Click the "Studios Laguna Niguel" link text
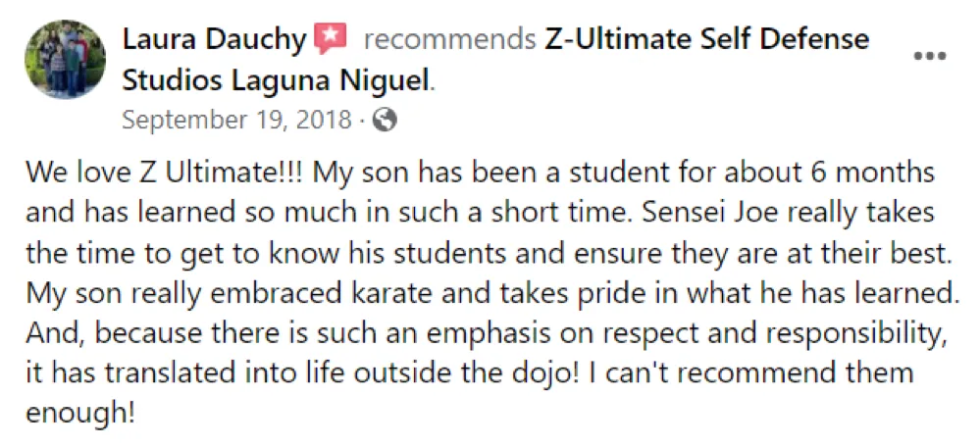This screenshot has width=980, height=447. coord(277,80)
